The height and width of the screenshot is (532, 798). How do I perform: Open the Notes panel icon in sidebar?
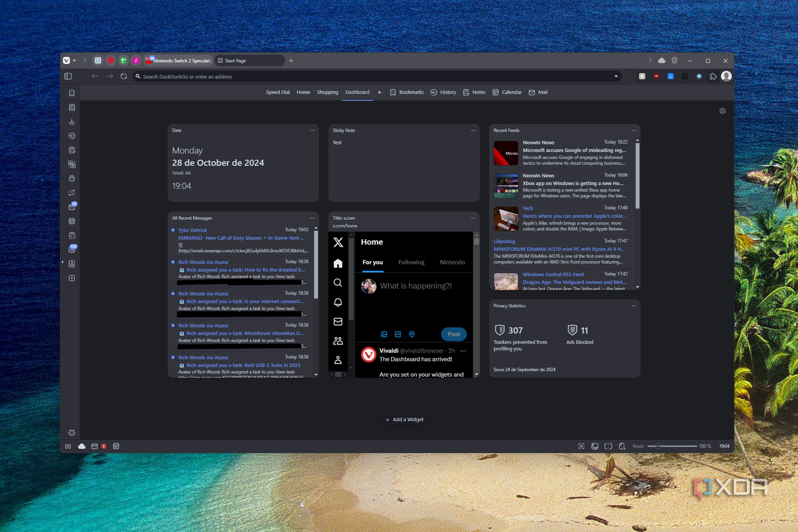click(72, 150)
